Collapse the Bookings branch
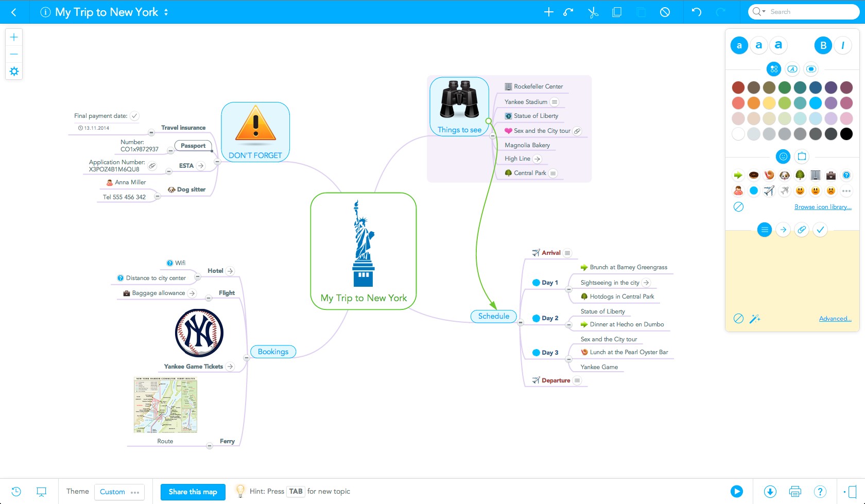The width and height of the screenshot is (865, 504). click(247, 358)
